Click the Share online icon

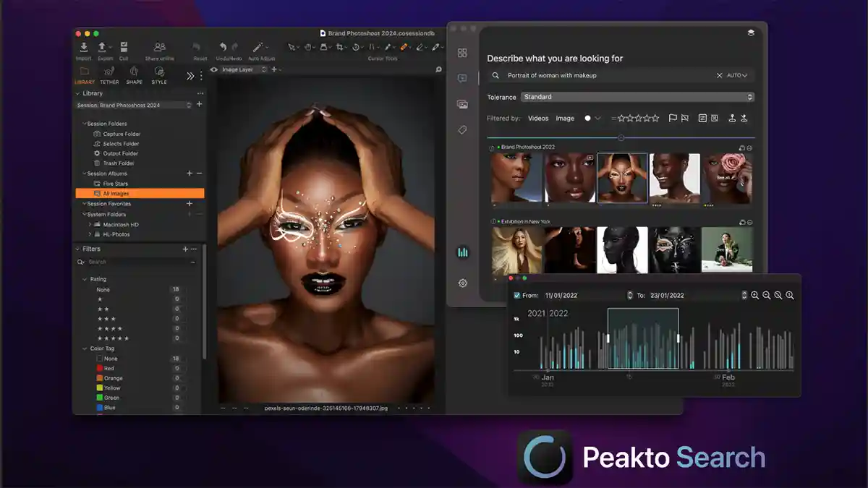[x=160, y=48]
